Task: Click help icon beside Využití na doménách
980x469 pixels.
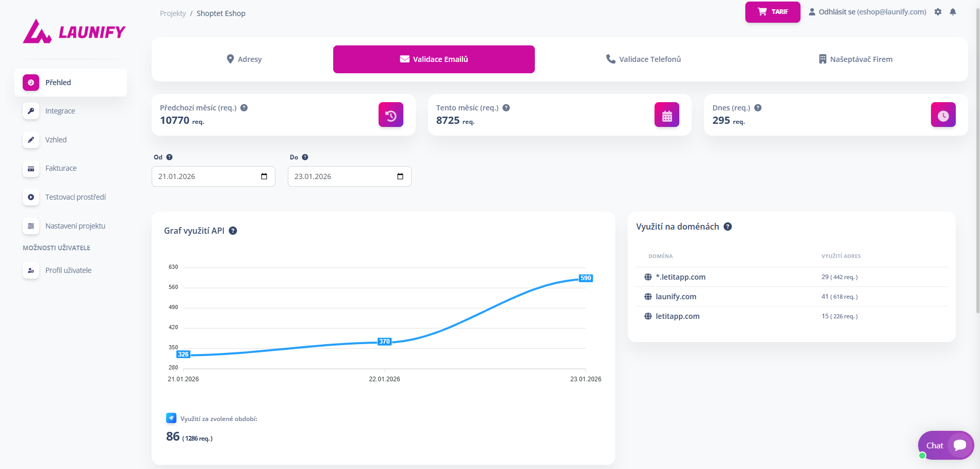Action: point(728,227)
